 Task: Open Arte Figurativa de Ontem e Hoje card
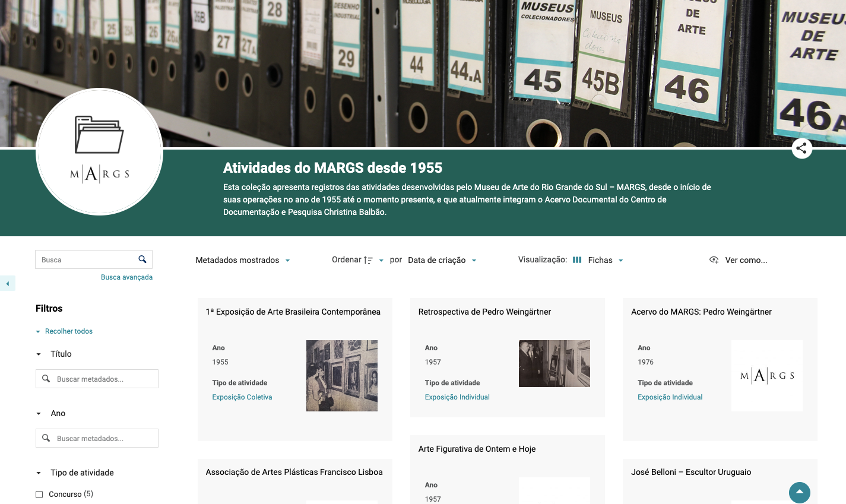point(477,449)
